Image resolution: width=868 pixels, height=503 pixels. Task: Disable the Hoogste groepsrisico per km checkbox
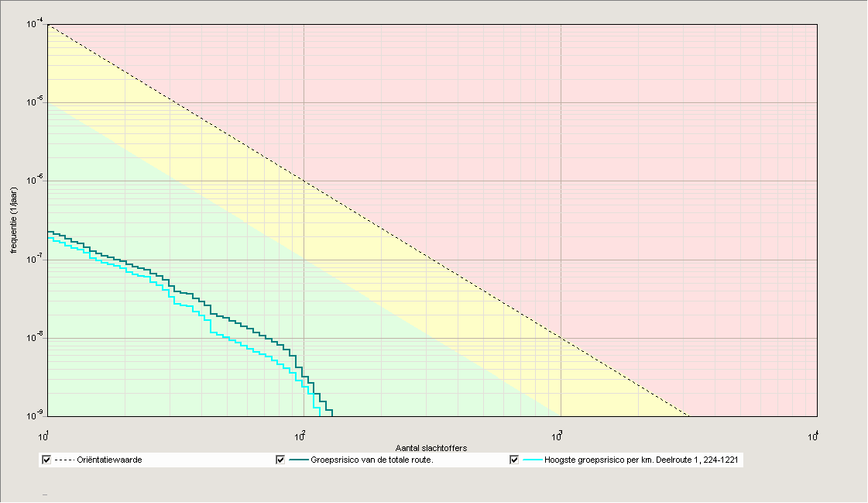point(513,460)
